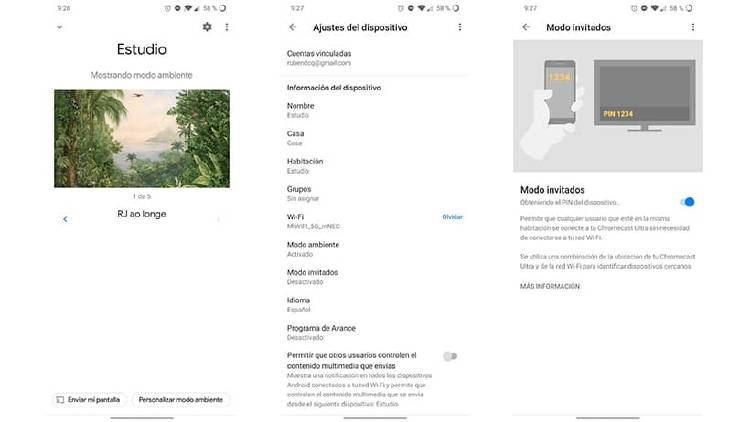
Task: Tap Enviar mi pantalla button
Action: [88, 400]
